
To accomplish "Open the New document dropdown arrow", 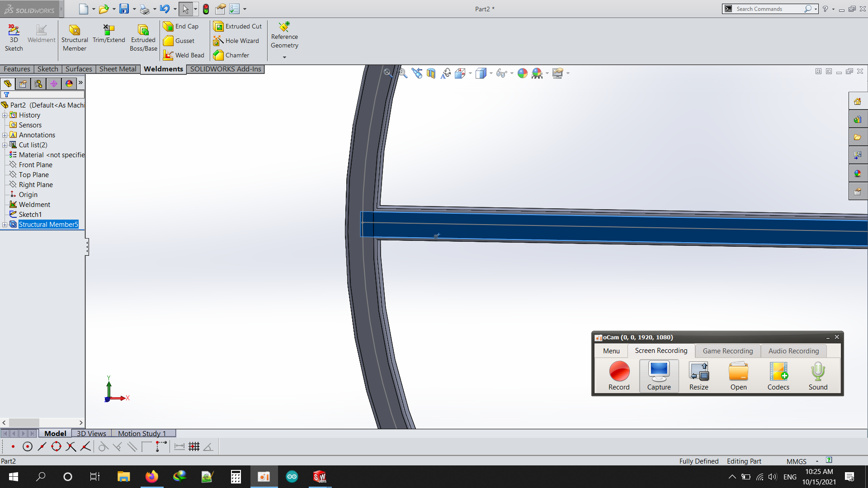I will [94, 9].
